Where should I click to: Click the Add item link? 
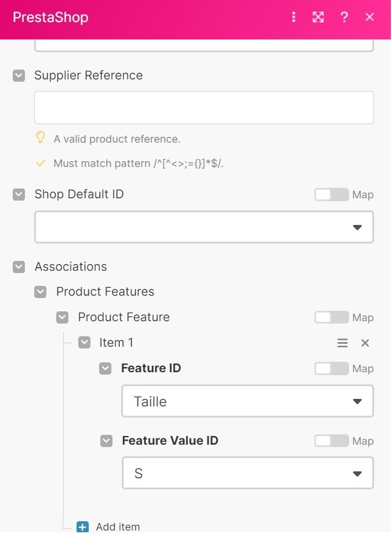[x=118, y=527]
